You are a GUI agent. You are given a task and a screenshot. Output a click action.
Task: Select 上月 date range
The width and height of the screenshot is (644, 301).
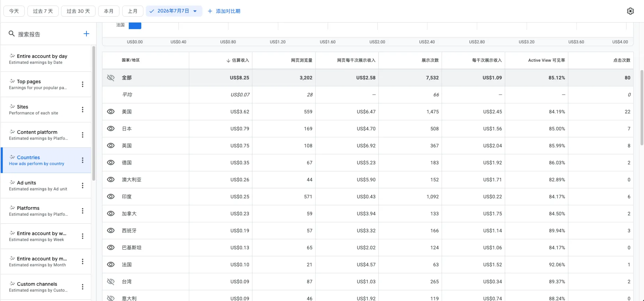133,11
